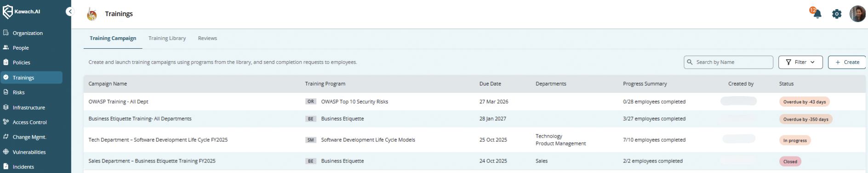Click the magnifier icon in search box

(x=690, y=62)
